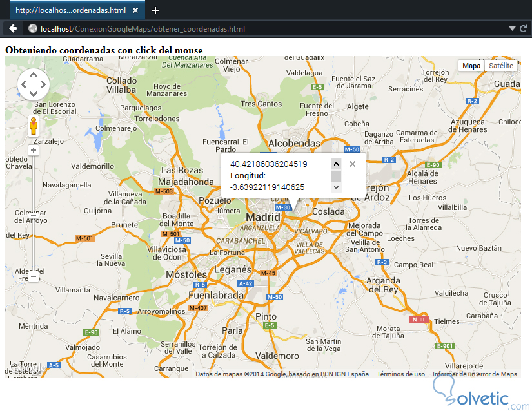
Task: Click the browser back arrow button
Action: click(13, 29)
